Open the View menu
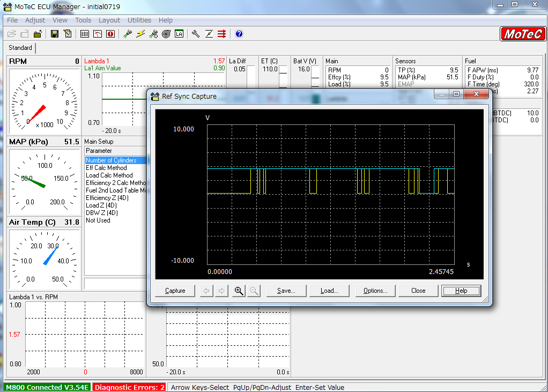 [60, 20]
